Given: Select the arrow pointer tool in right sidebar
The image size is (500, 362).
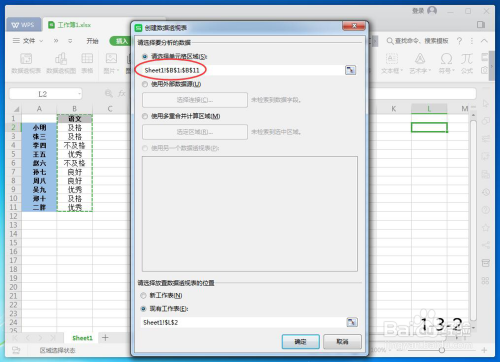Looking at the screenshot, I should click(486, 104).
